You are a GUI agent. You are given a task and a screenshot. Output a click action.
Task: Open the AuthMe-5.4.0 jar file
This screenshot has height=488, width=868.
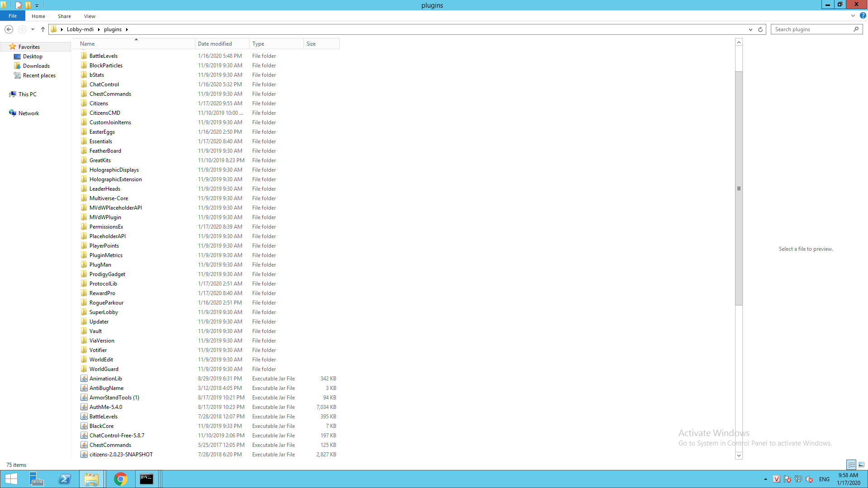[x=106, y=407]
